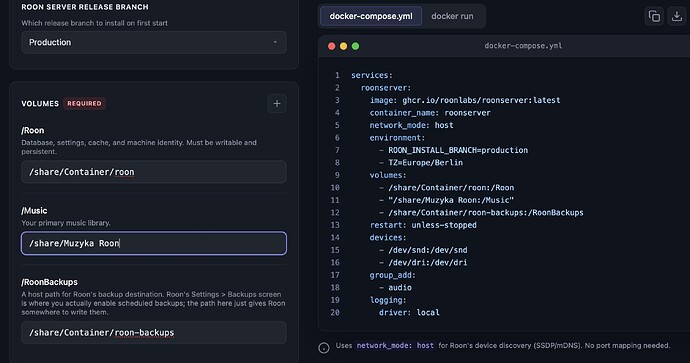This screenshot has width=690, height=363.
Task: Click the /Music volume label
Action: (34, 211)
